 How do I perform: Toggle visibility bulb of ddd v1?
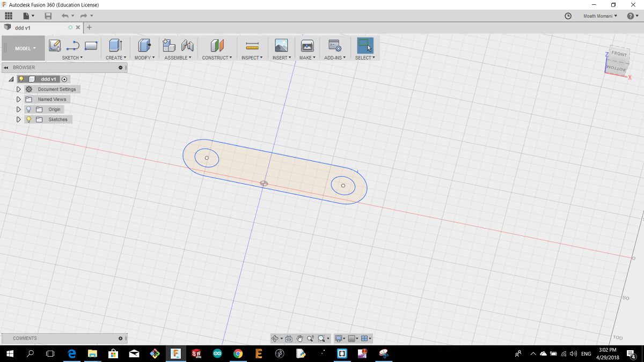(21, 79)
